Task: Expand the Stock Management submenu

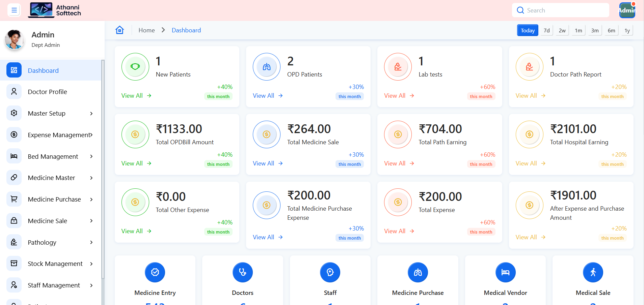Action: [91, 264]
